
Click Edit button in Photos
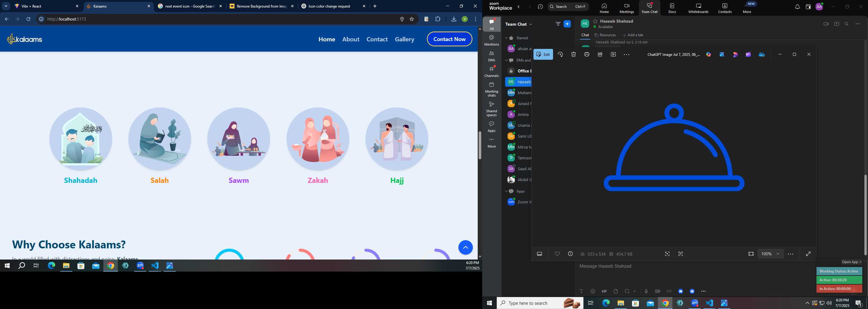543,54
